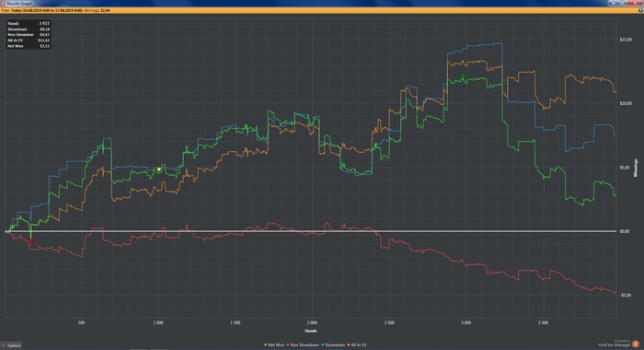Click the Winnings vertical axis title

pos(636,168)
